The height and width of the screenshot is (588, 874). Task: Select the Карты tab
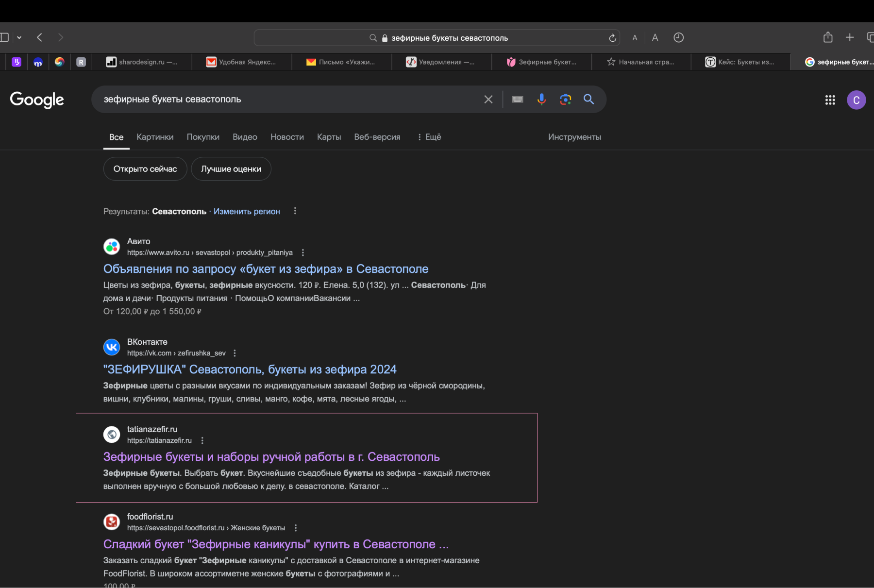pyautogui.click(x=329, y=137)
